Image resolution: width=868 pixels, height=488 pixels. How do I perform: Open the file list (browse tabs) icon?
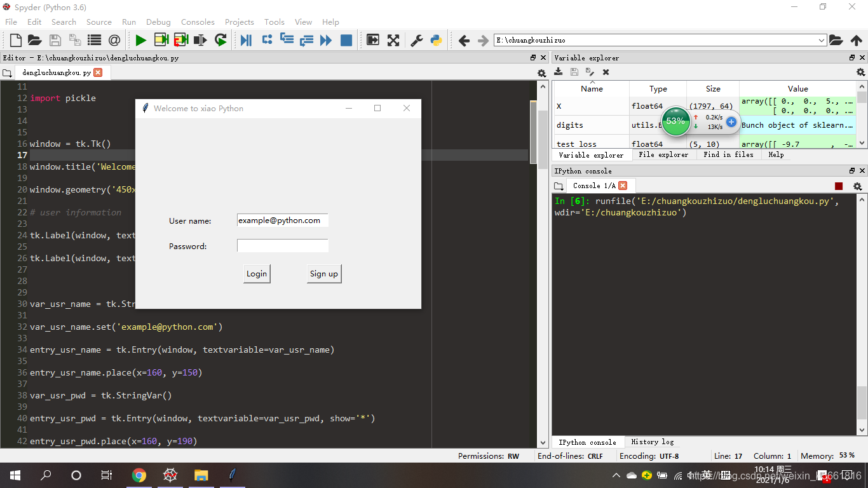tap(95, 41)
